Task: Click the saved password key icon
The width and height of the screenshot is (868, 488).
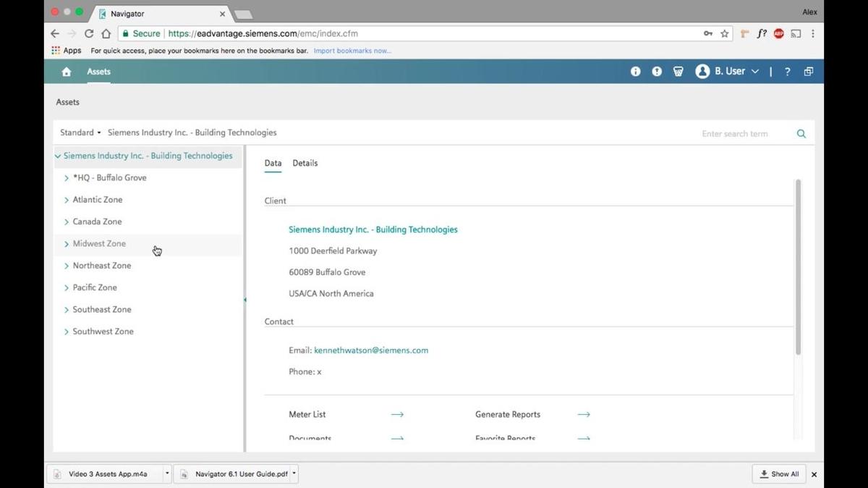Action: pos(708,33)
